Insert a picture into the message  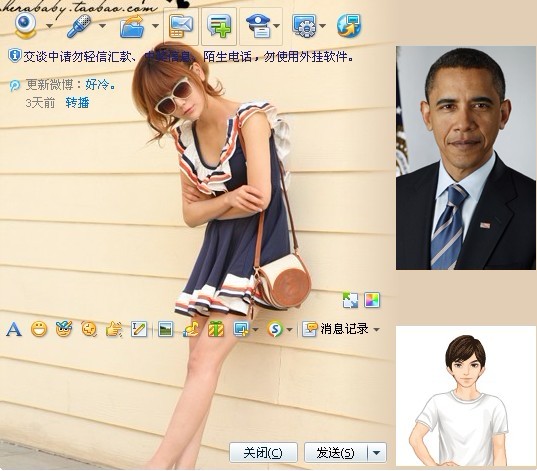pos(165,329)
